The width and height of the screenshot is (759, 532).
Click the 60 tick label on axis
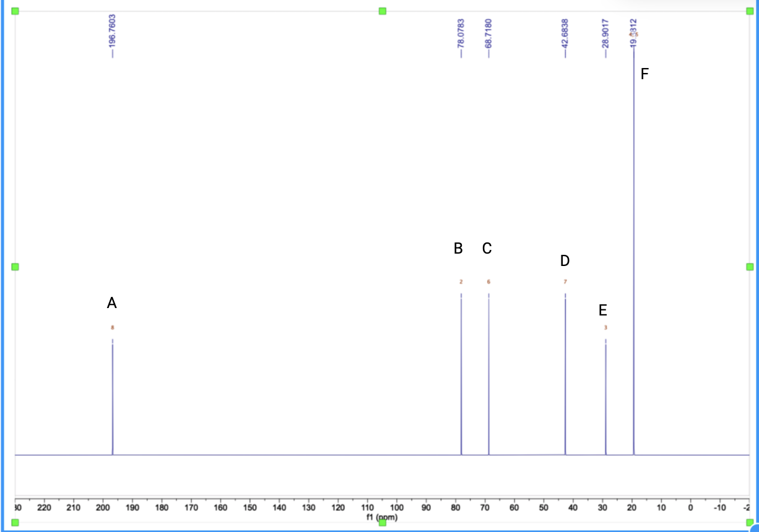514,508
